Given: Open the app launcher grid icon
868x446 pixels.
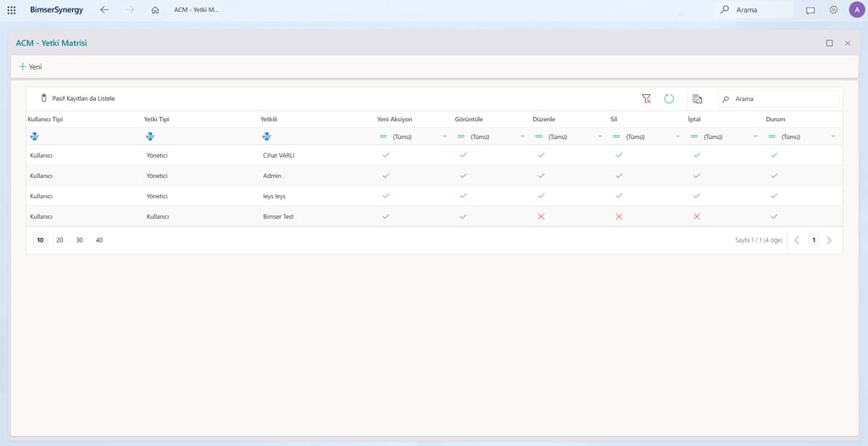Looking at the screenshot, I should click(x=11, y=10).
